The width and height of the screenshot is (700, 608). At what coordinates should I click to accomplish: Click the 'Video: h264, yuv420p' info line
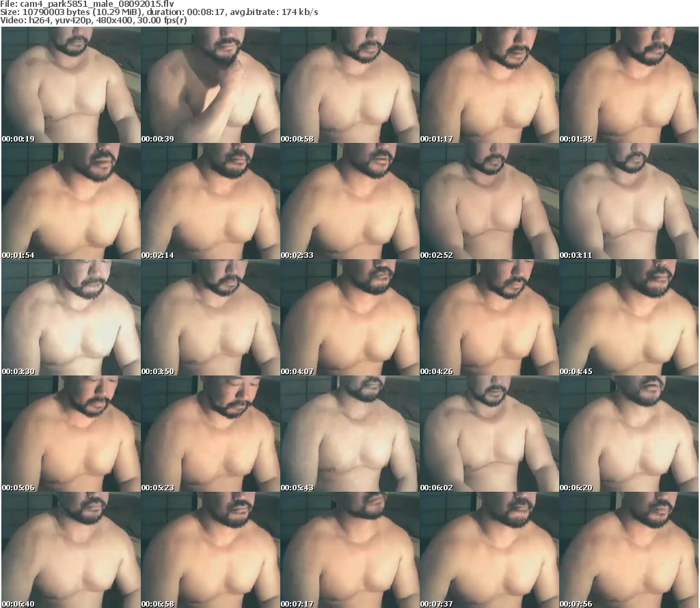tap(93, 21)
